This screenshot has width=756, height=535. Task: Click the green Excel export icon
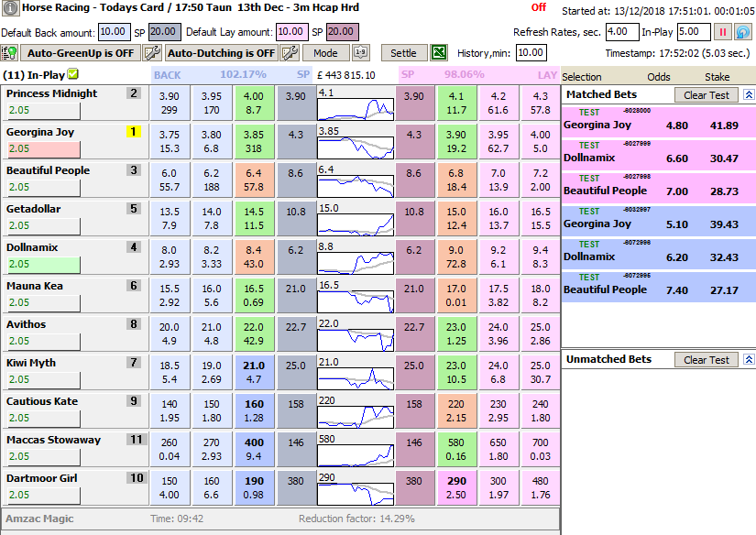coord(440,53)
